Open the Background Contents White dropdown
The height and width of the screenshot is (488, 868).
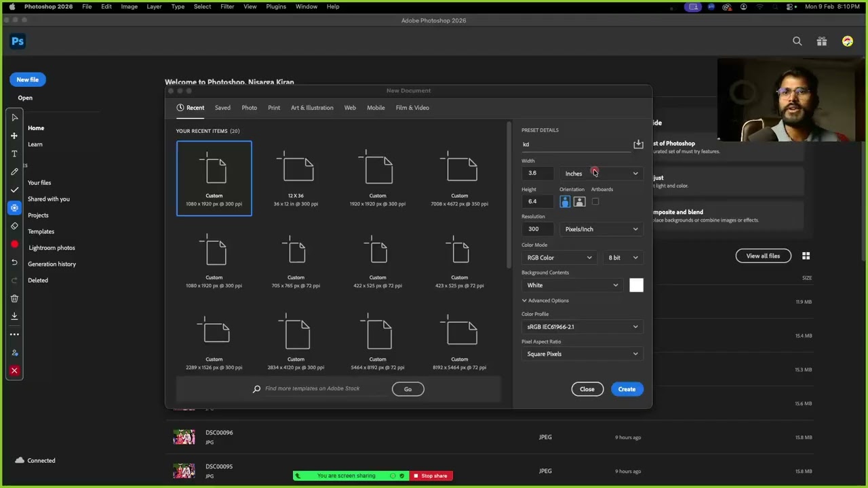coord(572,285)
